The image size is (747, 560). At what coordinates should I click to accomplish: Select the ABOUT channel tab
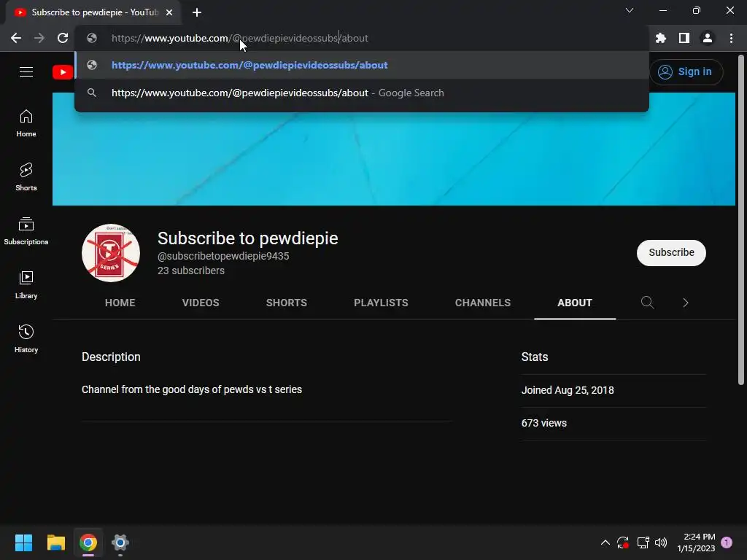click(575, 303)
